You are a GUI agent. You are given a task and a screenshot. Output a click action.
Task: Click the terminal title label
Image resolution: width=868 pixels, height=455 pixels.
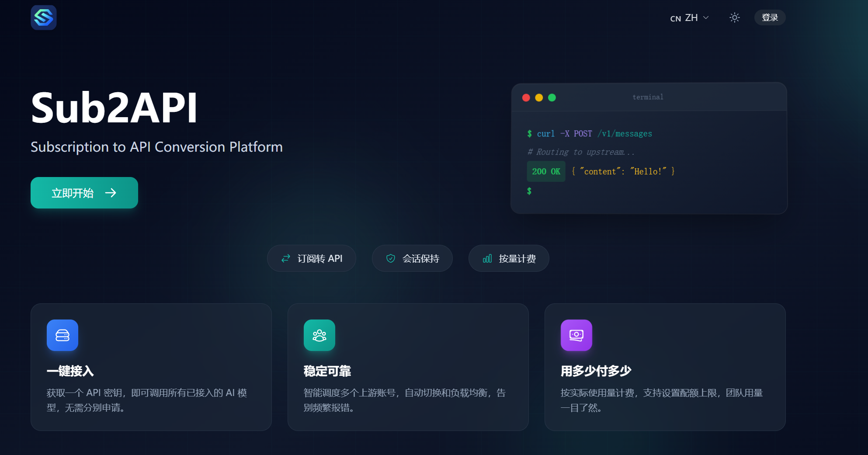(x=648, y=97)
